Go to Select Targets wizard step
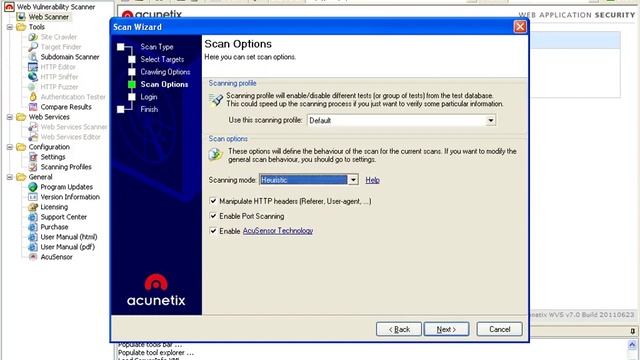This screenshot has width=640, height=360. pyautogui.click(x=162, y=59)
